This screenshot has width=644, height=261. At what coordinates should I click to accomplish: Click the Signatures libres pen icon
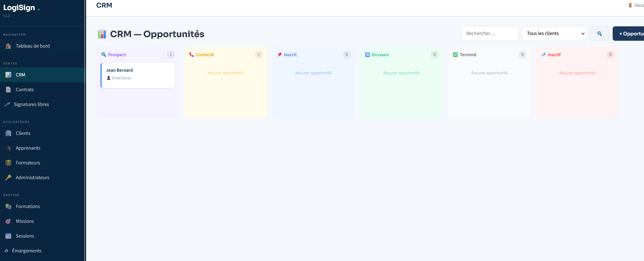pyautogui.click(x=7, y=105)
